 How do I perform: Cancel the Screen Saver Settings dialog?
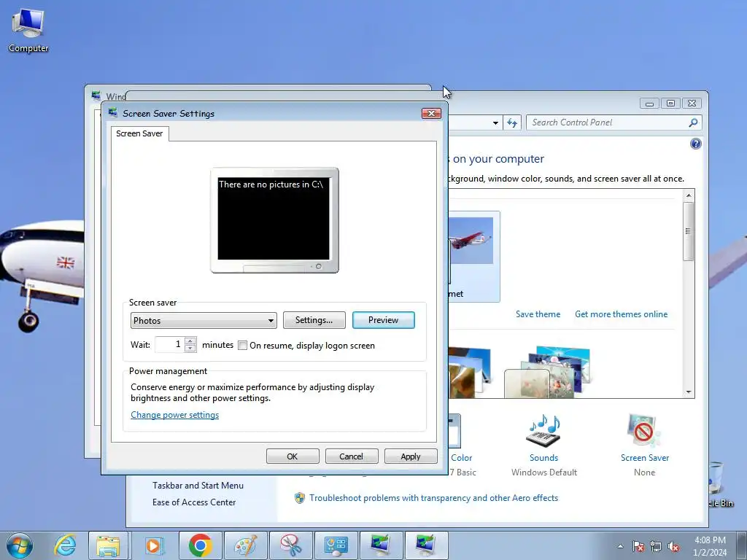[352, 456]
